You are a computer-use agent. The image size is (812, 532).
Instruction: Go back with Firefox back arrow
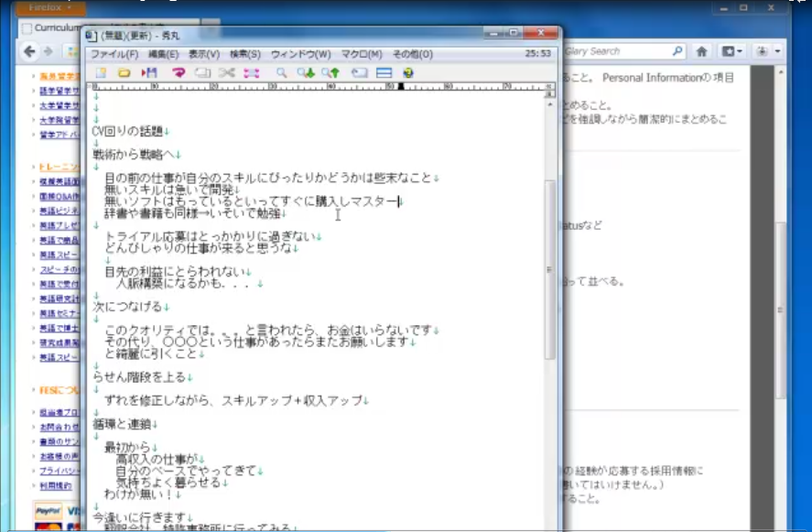pos(30,51)
